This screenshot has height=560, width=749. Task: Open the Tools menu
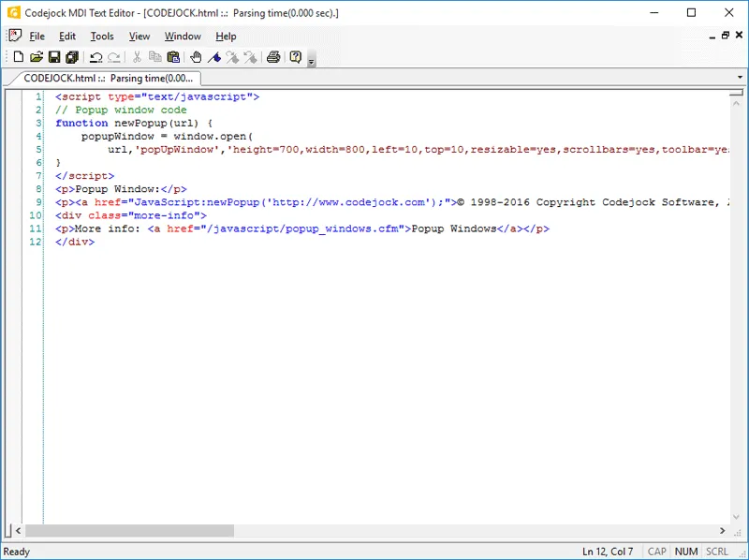(x=102, y=37)
